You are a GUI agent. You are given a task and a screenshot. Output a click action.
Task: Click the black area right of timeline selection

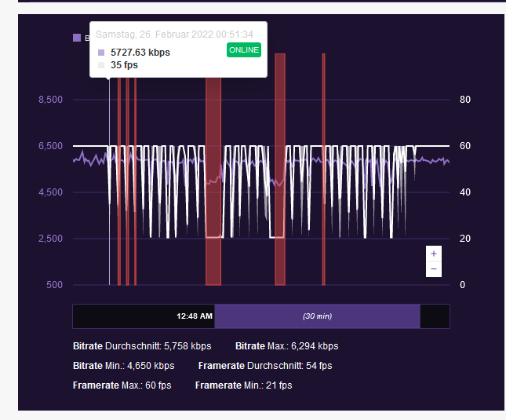click(x=435, y=316)
